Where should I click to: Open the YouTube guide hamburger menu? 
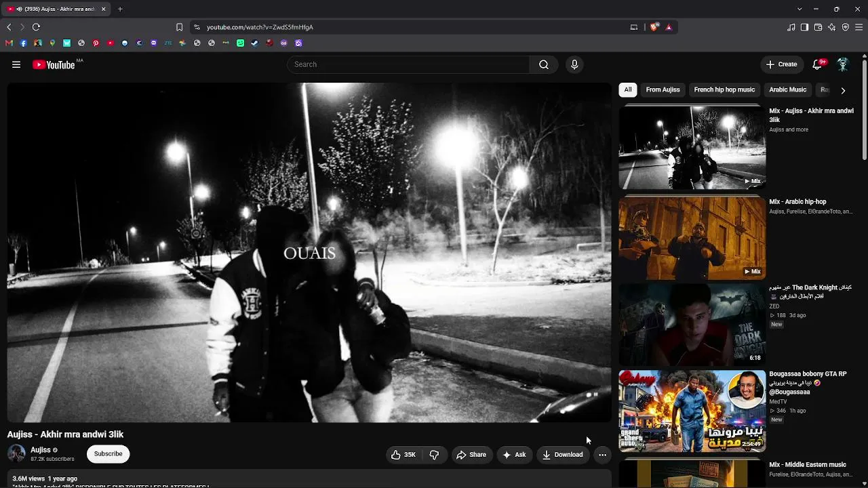[16, 64]
